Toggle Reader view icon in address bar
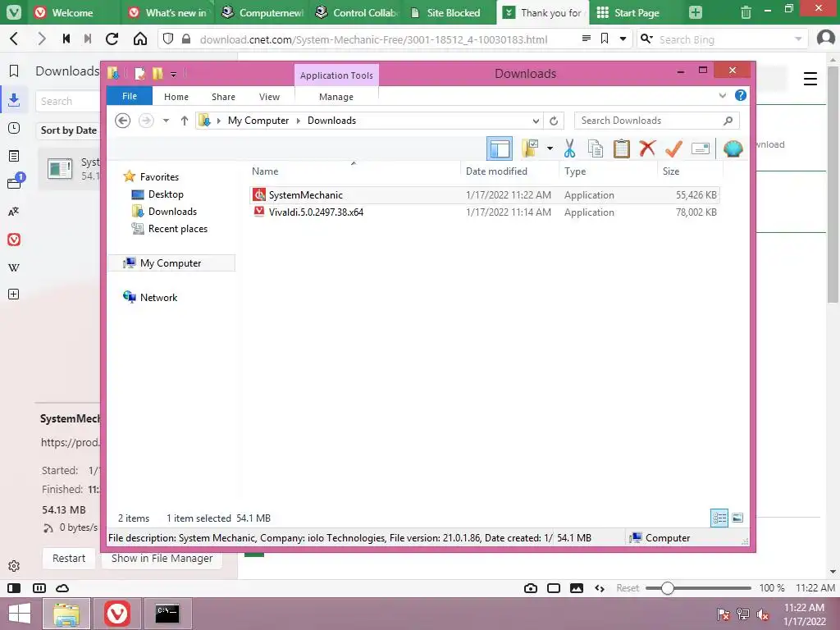The image size is (840, 630). click(586, 39)
